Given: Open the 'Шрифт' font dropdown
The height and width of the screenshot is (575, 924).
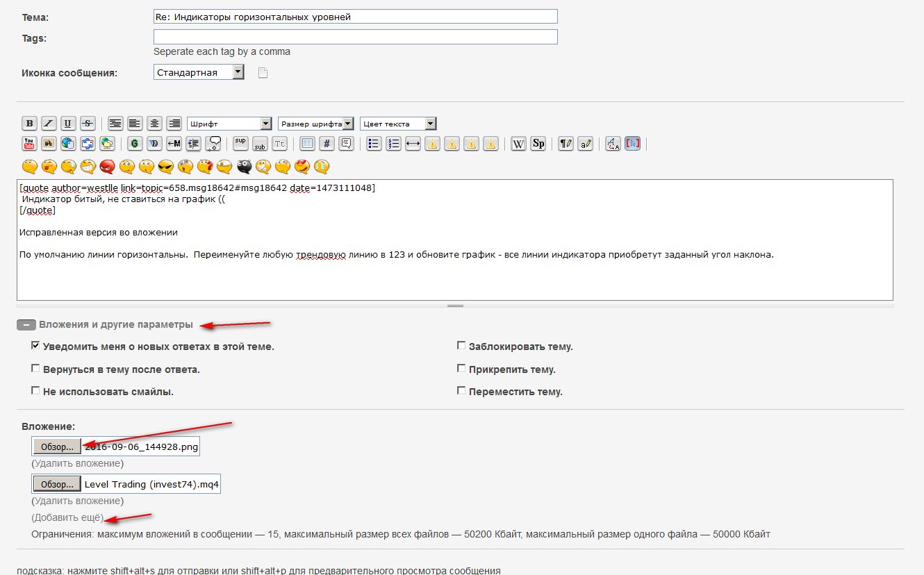Looking at the screenshot, I should click(229, 124).
